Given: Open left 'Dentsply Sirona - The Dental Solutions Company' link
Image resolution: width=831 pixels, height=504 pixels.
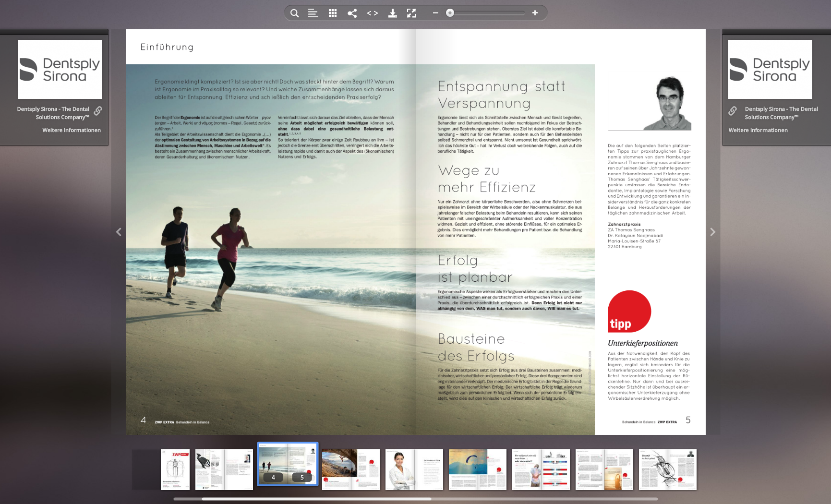Looking at the screenshot, I should (x=53, y=113).
